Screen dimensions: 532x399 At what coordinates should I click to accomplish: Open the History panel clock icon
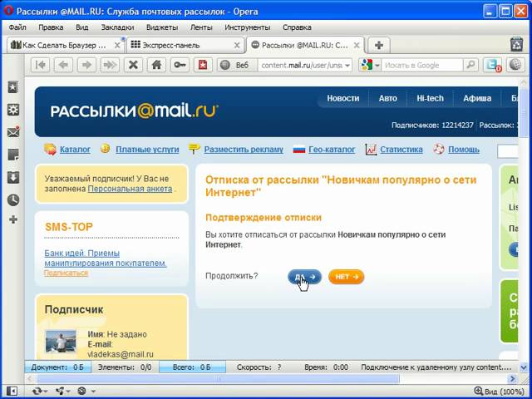[12, 199]
